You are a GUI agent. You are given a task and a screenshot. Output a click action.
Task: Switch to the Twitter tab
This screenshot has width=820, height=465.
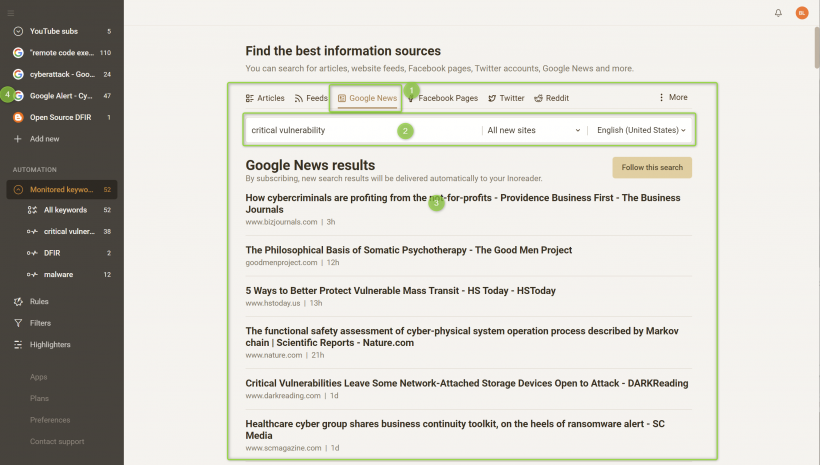[x=506, y=98]
